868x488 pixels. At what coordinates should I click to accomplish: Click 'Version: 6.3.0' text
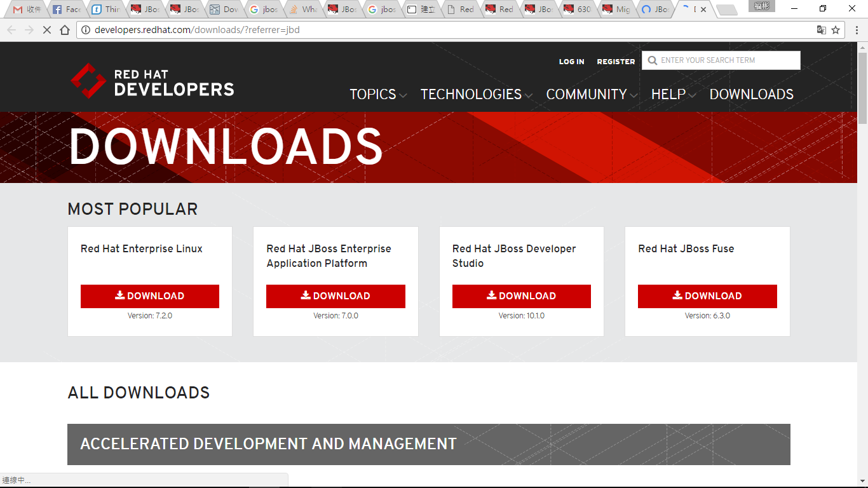click(x=707, y=316)
